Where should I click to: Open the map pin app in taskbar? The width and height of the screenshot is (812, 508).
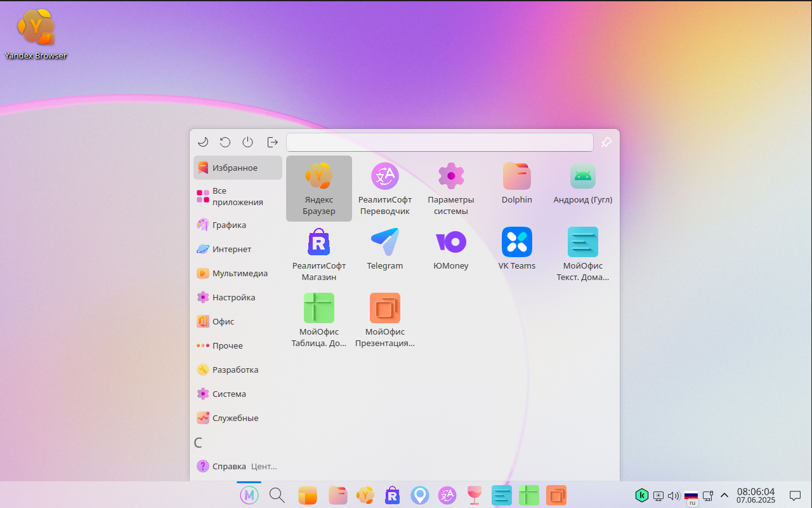point(419,495)
